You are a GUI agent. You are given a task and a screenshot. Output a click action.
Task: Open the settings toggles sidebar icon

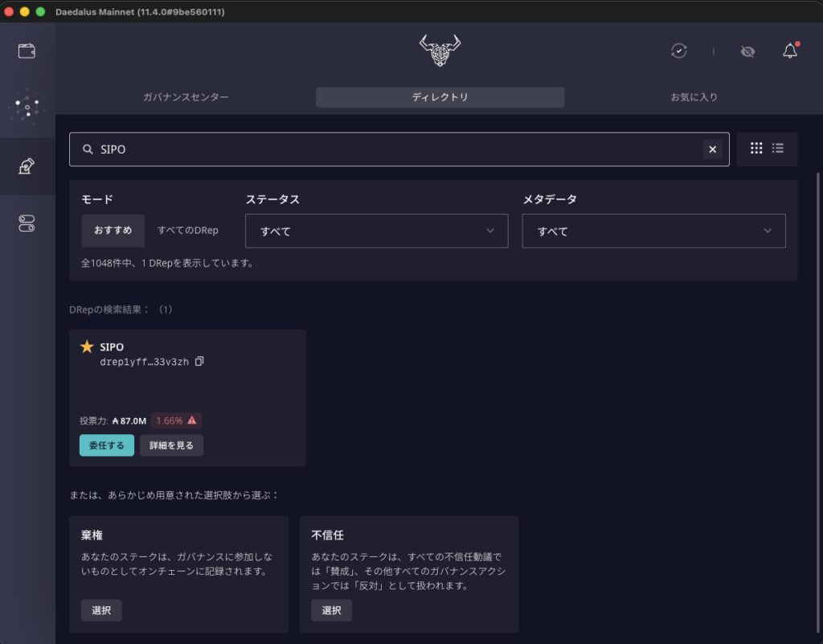(x=27, y=223)
